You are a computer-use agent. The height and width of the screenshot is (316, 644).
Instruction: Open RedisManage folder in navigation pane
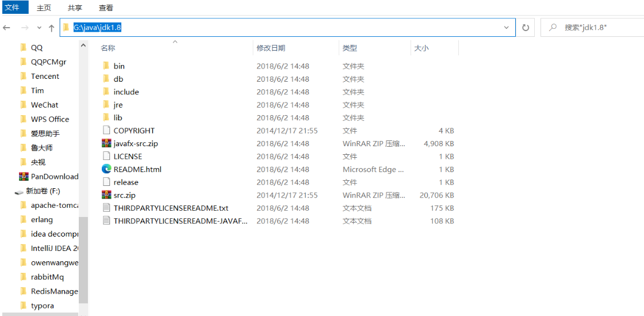[x=54, y=291]
